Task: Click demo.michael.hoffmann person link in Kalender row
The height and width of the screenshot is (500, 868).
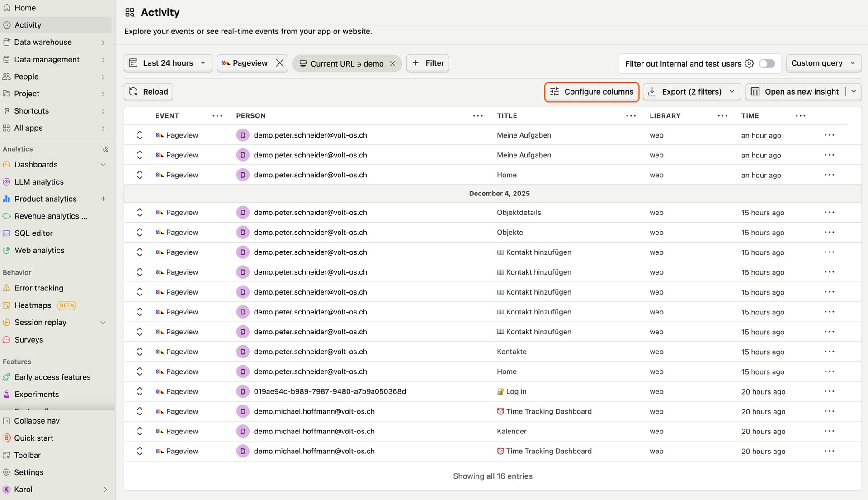Action: 314,431
